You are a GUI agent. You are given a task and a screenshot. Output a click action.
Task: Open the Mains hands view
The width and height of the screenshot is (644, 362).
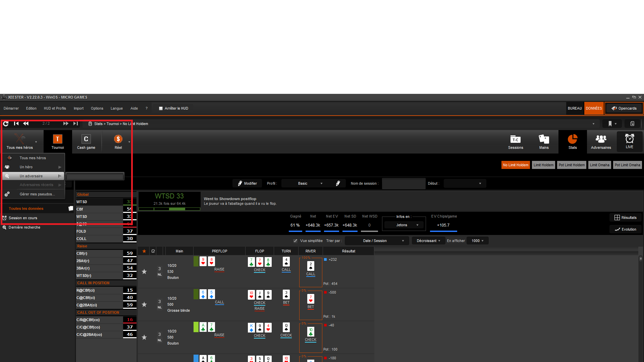pyautogui.click(x=544, y=139)
